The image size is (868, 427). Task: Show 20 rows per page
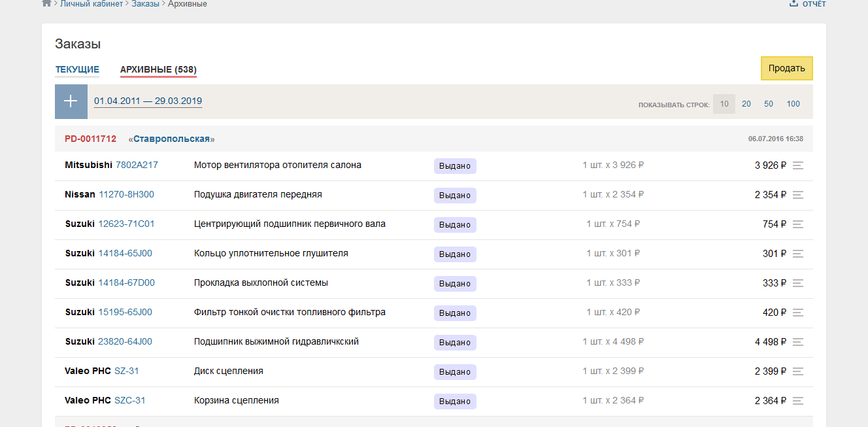[746, 104]
